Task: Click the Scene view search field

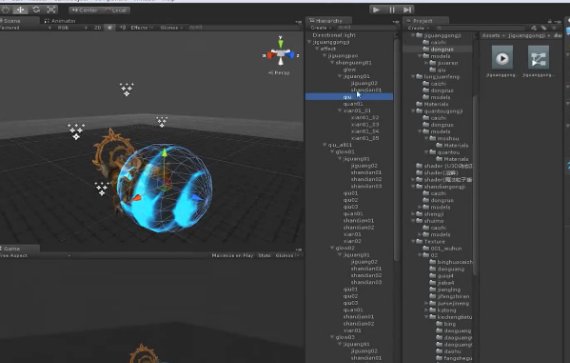Action: 244,28
